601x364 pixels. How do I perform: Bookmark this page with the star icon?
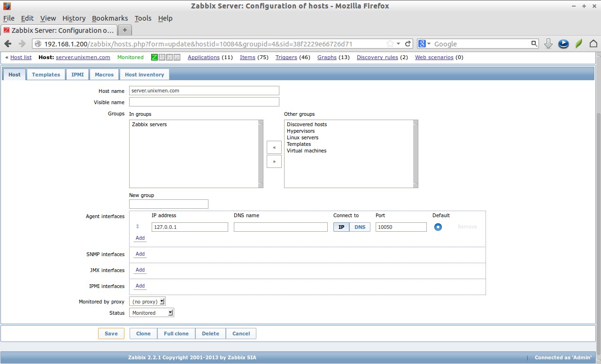[390, 44]
